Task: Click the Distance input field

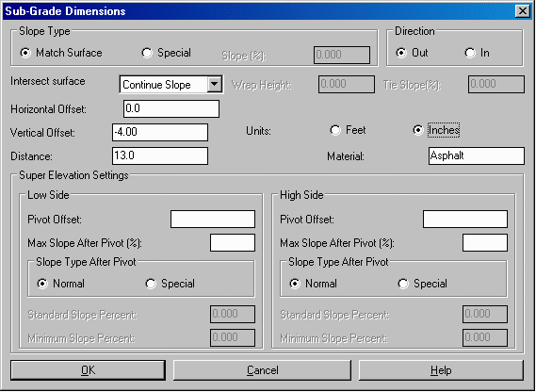Action: click(x=160, y=156)
